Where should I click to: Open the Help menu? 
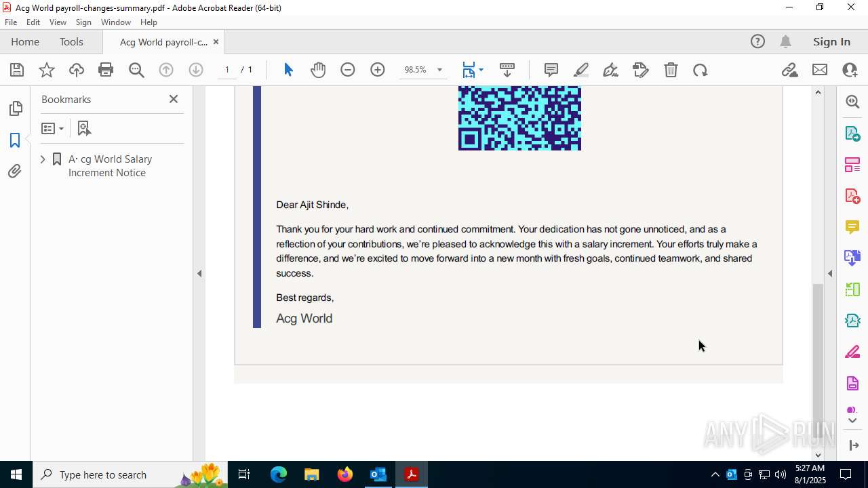149,22
